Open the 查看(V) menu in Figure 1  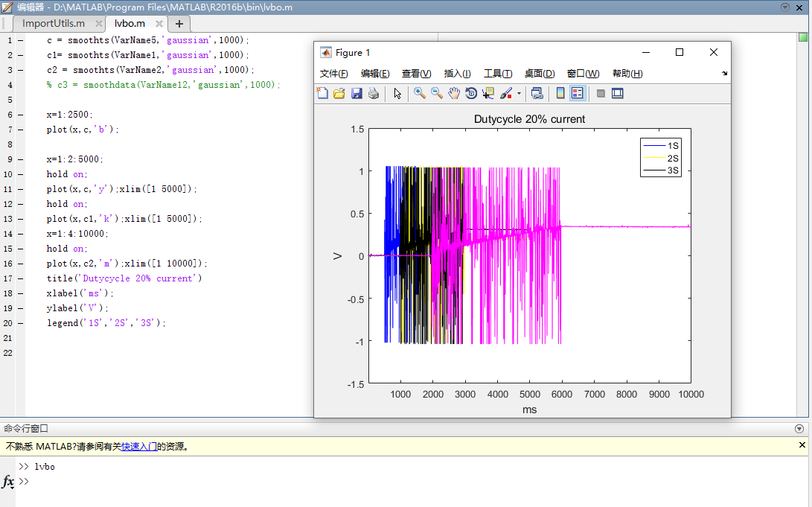click(416, 74)
